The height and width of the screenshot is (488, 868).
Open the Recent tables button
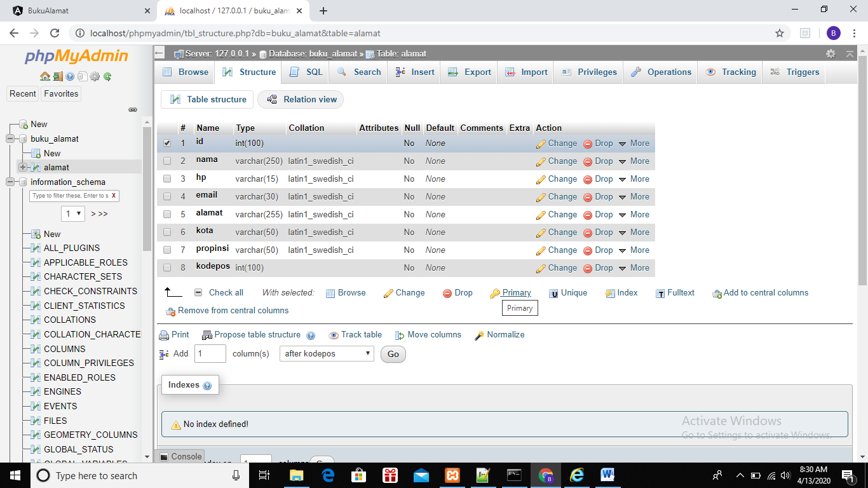pyautogui.click(x=23, y=93)
